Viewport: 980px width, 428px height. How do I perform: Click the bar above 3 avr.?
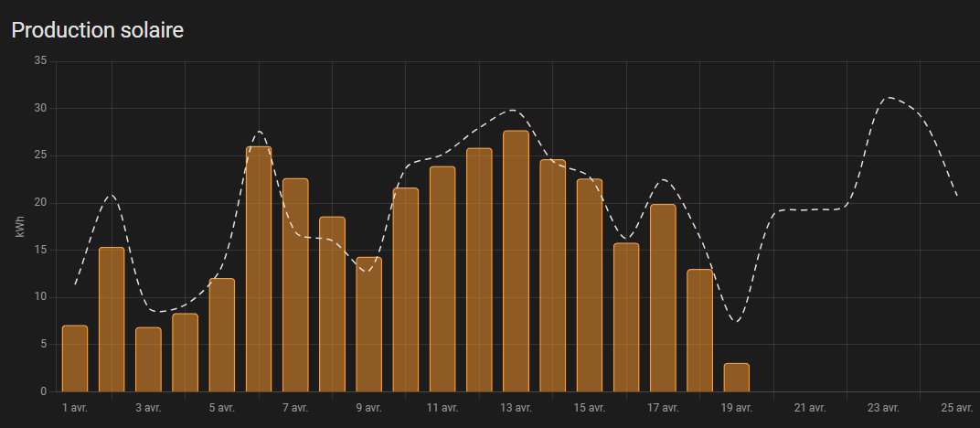coord(148,359)
